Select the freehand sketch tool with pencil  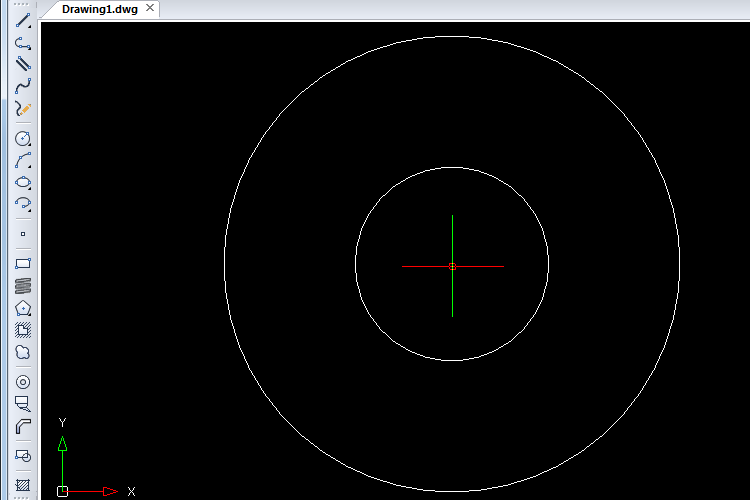tap(23, 109)
